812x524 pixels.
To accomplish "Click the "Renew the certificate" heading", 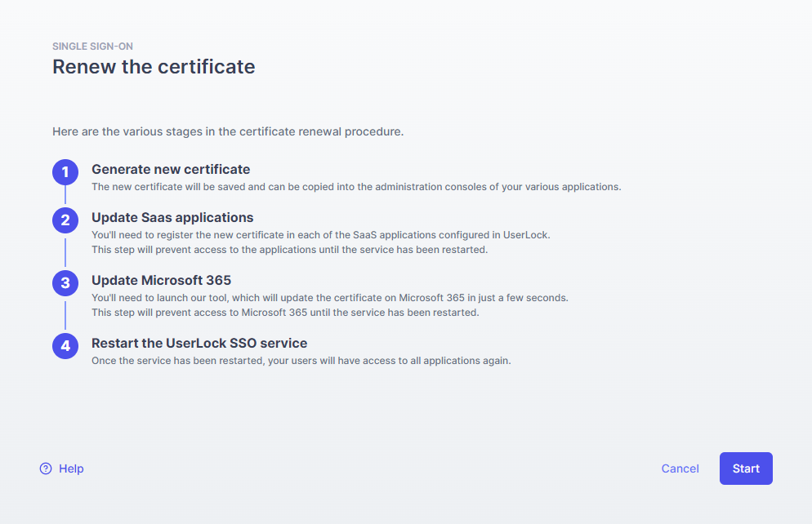I will pos(154,67).
